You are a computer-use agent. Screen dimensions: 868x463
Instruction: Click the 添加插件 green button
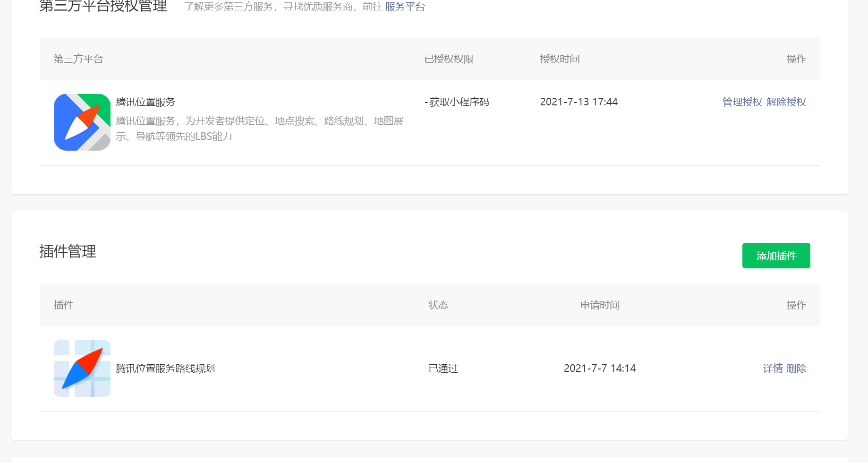[x=776, y=256]
